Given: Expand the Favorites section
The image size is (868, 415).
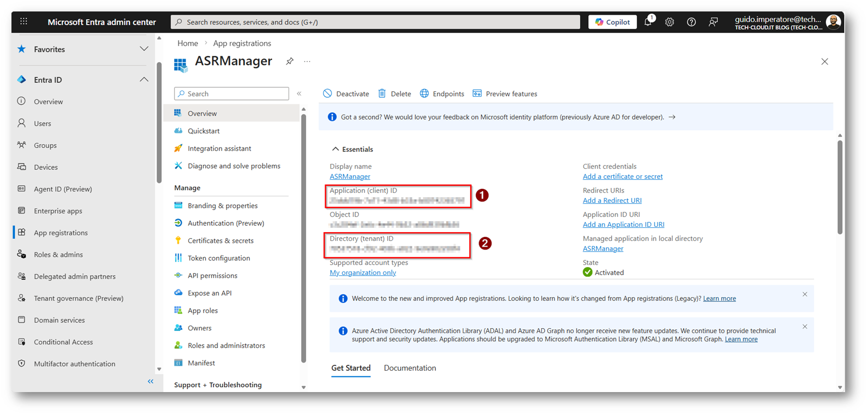Looking at the screenshot, I should [x=144, y=49].
